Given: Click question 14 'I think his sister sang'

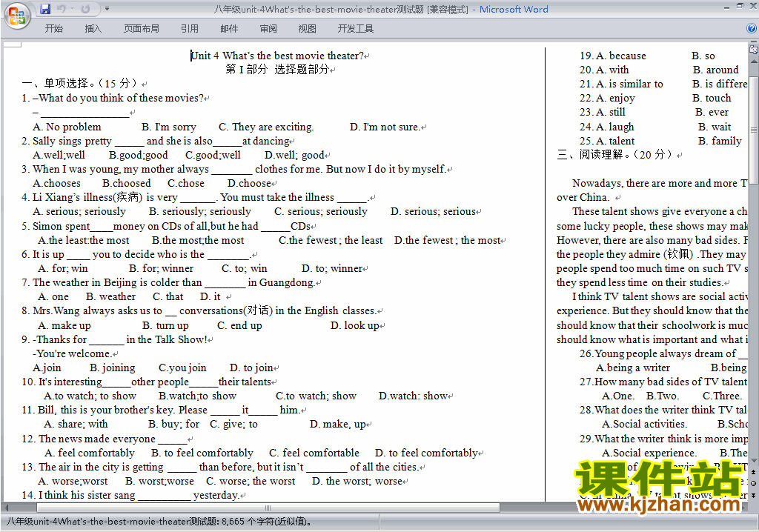Looking at the screenshot, I should tap(130, 495).
